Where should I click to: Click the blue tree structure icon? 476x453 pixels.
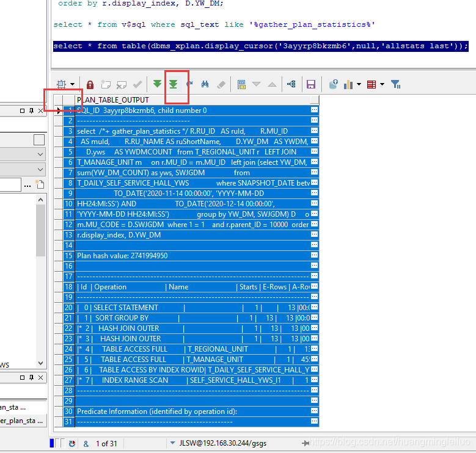[291, 84]
